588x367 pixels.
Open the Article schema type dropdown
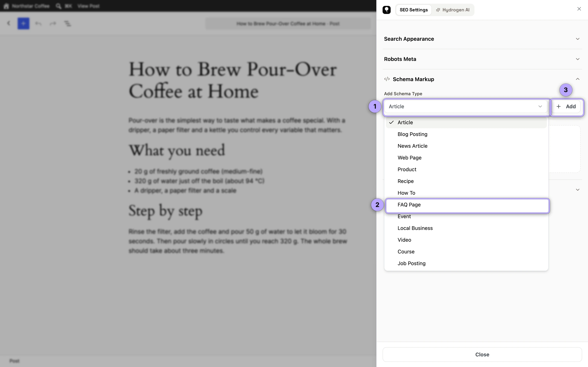point(466,107)
